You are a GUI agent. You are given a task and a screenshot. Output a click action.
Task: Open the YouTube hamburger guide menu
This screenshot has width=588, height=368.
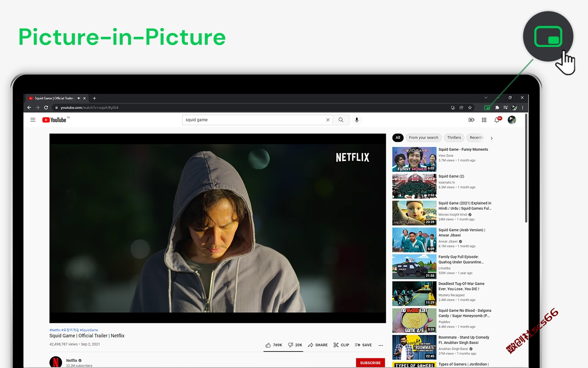point(33,120)
